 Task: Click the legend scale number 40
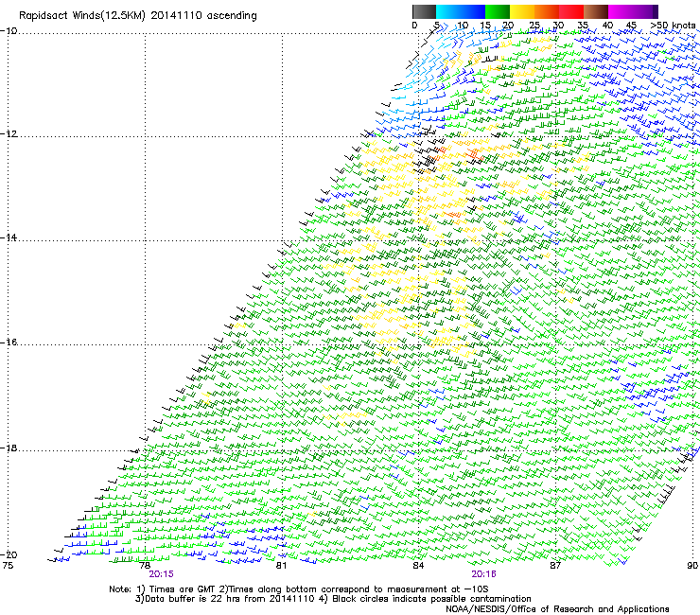607,26
